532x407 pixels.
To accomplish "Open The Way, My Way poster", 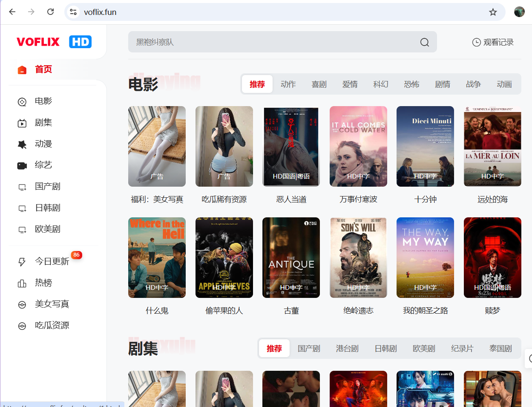I will (x=425, y=257).
